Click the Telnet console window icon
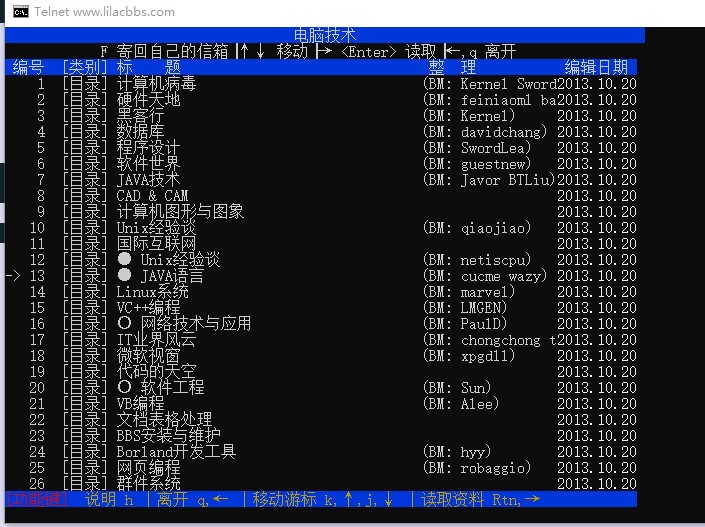This screenshot has height=527, width=705. point(21,12)
